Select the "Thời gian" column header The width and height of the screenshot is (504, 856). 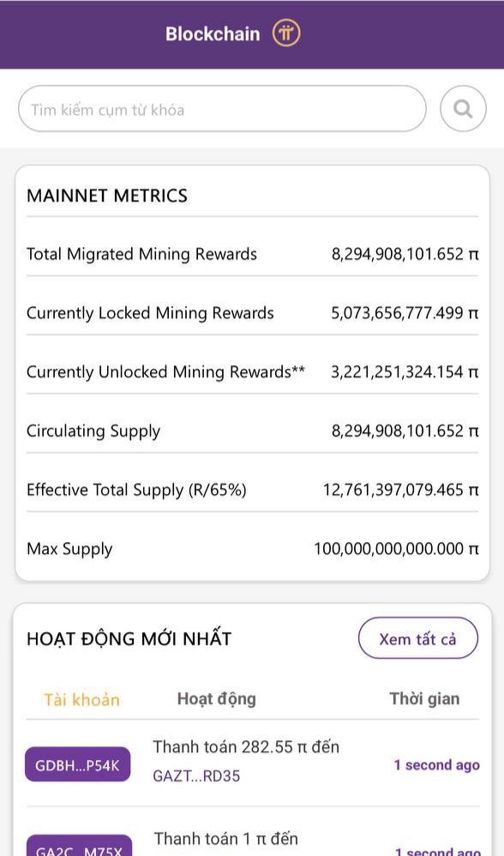click(x=424, y=699)
